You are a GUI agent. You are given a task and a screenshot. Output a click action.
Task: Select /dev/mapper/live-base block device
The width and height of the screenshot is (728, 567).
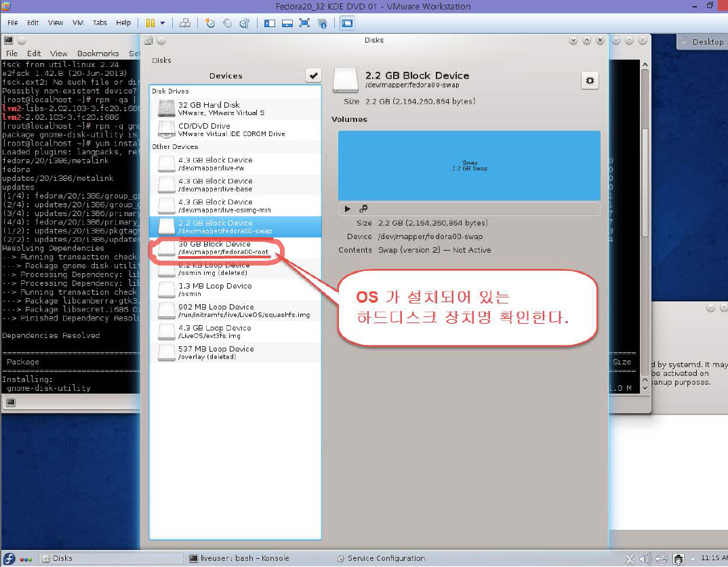(235, 185)
